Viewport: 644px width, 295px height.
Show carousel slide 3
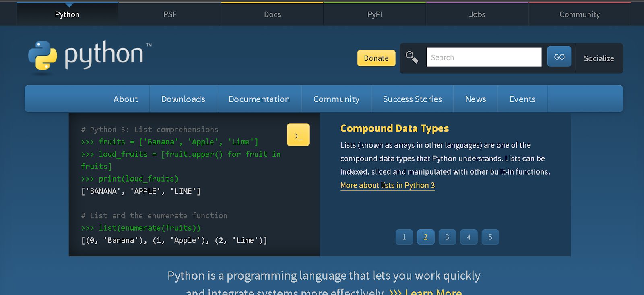[447, 237]
